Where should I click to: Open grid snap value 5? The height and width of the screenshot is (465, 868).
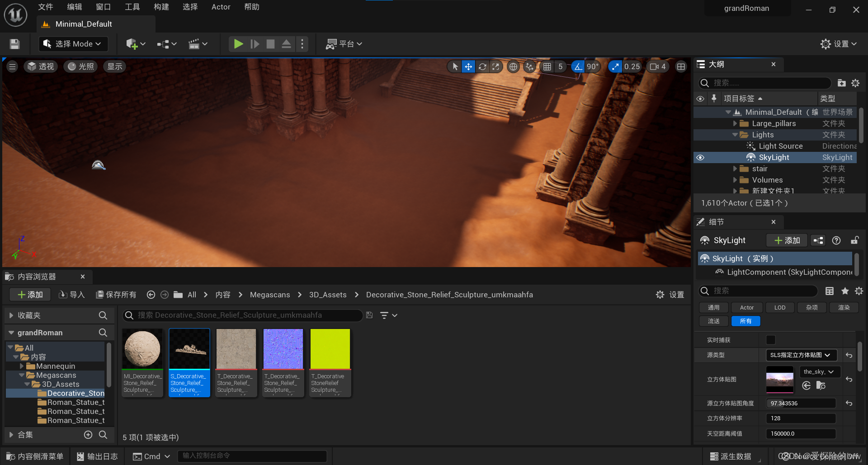click(x=561, y=67)
